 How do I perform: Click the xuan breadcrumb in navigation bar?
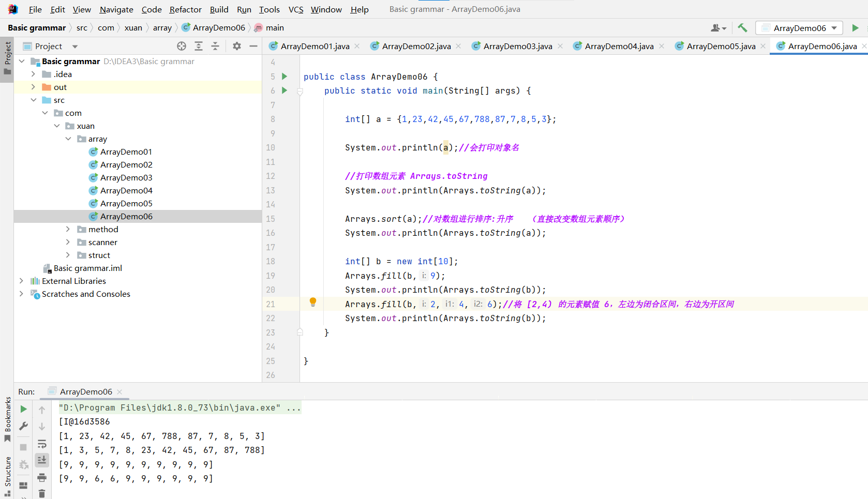click(x=133, y=28)
